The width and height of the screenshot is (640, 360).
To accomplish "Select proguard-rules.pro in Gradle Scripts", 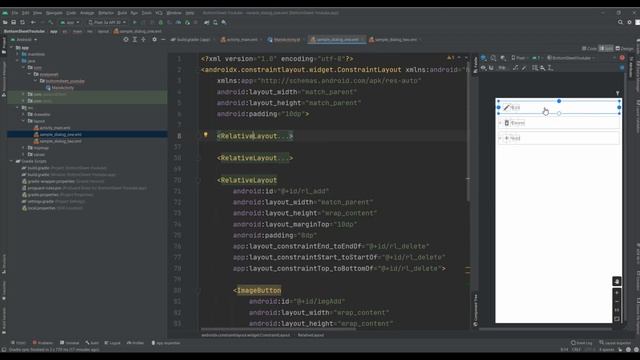I will click(84, 188).
